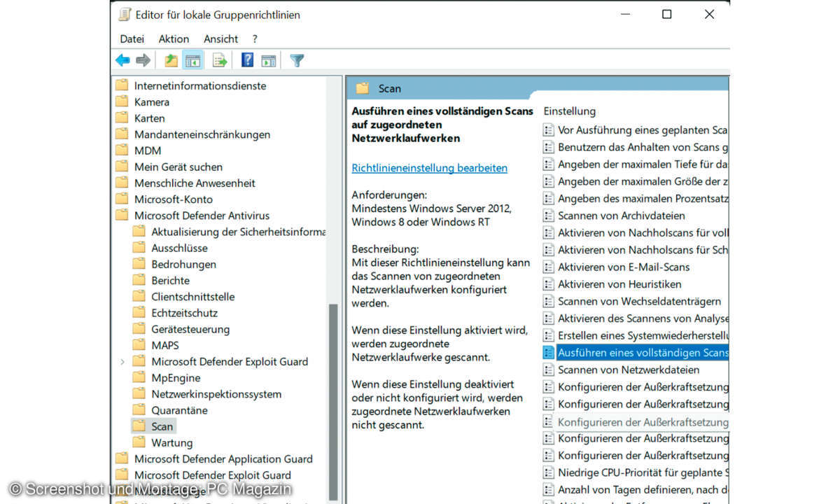This screenshot has width=840, height=504.
Task: Select 'Vor Ausführung eines geplanten Scans' setting
Action: [635, 130]
